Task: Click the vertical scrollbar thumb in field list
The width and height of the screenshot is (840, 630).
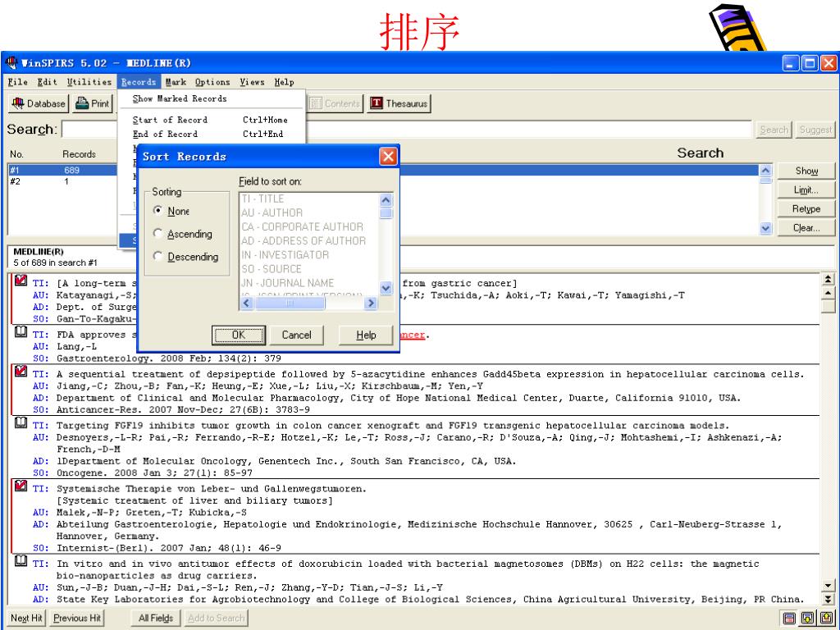Action: [x=386, y=214]
